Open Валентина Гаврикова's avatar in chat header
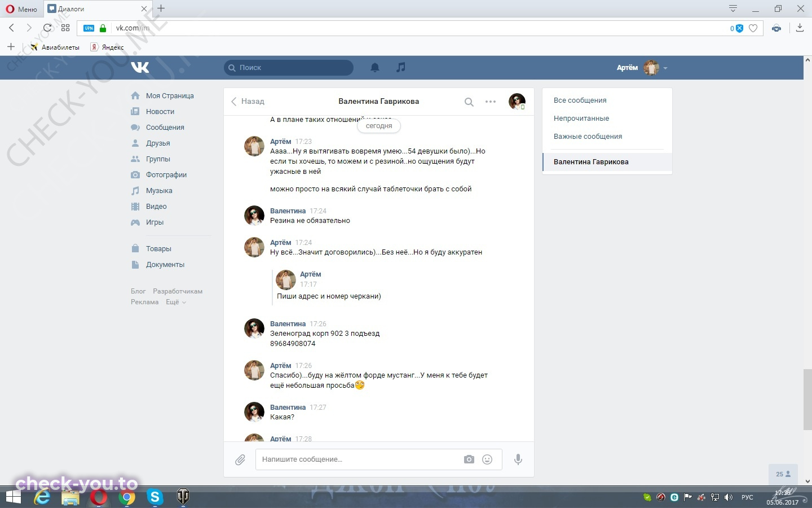Viewport: 812px width, 508px height. (517, 102)
